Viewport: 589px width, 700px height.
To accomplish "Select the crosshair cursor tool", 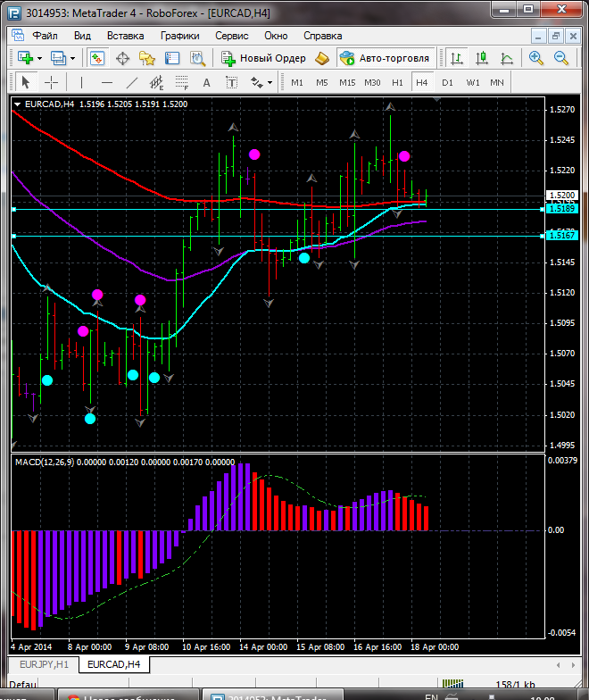I will coord(52,82).
